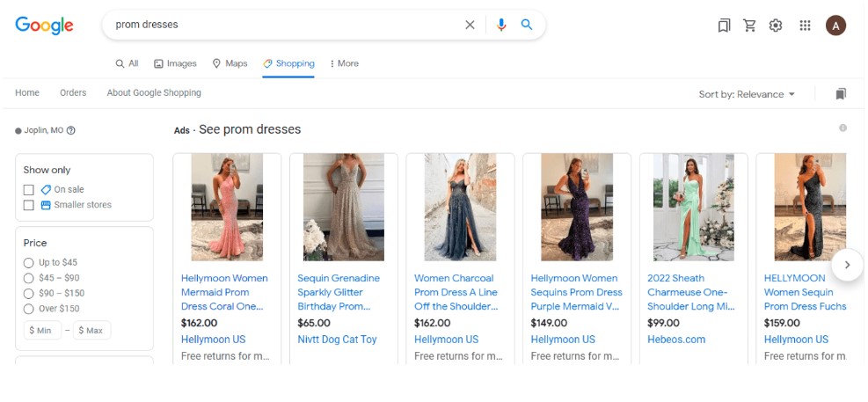868x402 pixels.
Task: Select $45 – $90 price option
Action: [29, 278]
